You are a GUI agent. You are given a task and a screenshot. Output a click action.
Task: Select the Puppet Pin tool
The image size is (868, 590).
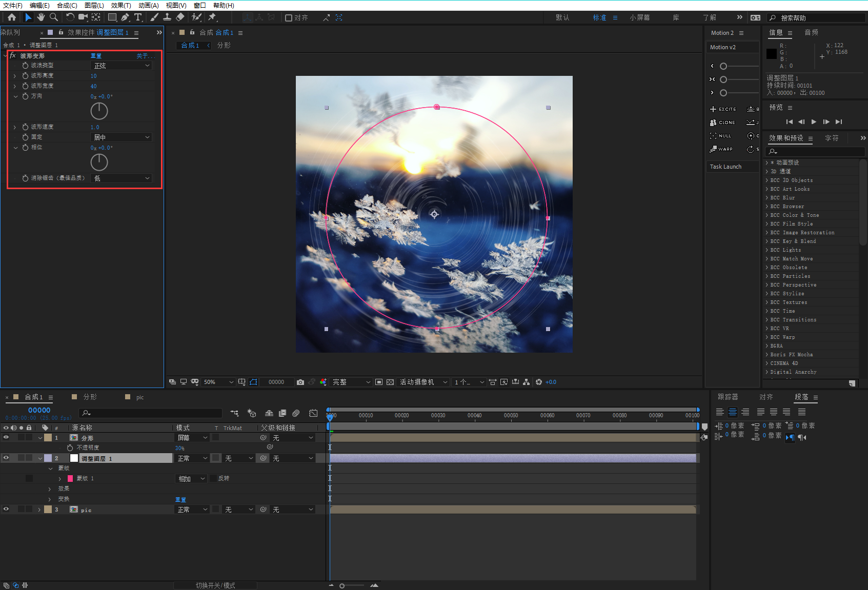212,17
